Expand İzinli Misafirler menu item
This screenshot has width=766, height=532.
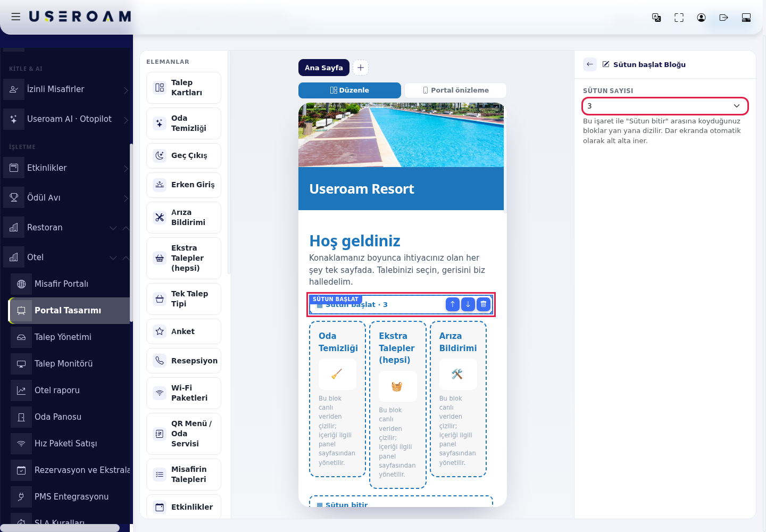pyautogui.click(x=66, y=89)
